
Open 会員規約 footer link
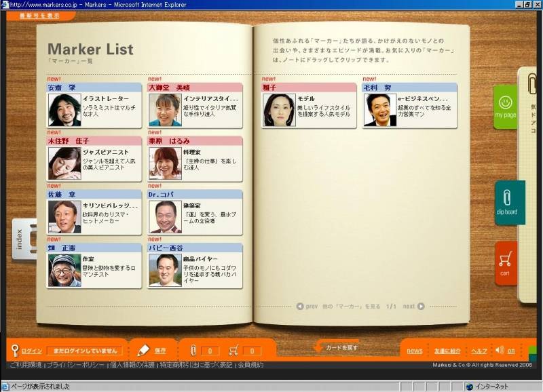(250, 365)
